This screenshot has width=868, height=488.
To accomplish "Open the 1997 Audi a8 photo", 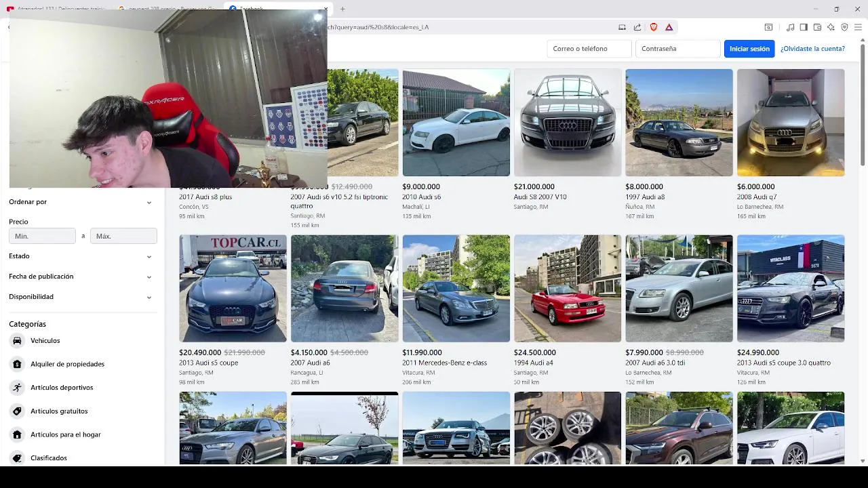I will coord(679,123).
